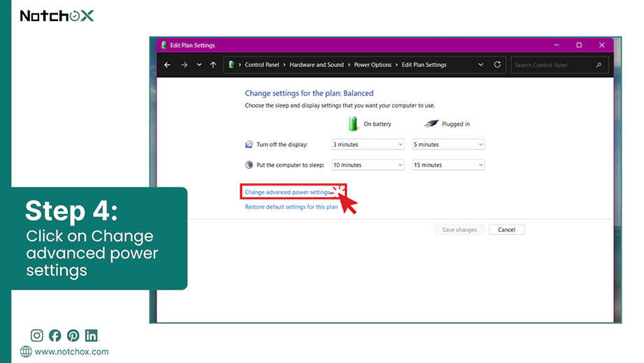
Task: Click Edit Plan Settings title bar icon
Action: (x=164, y=45)
